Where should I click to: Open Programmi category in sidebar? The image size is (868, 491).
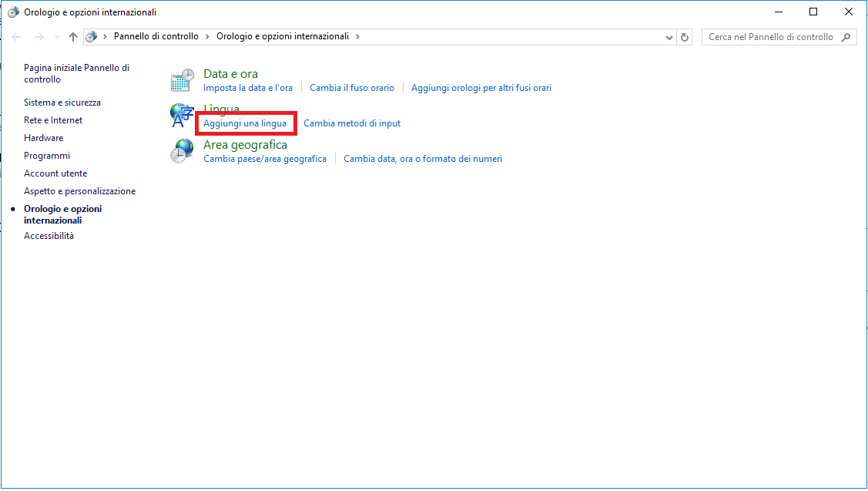click(x=47, y=156)
